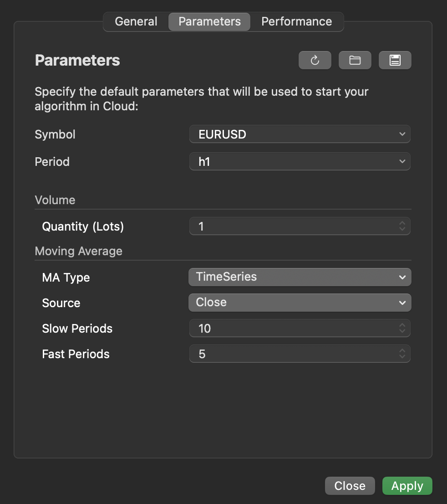Expand the Period dropdown showing h1
Screen dimensions: 447x504
[300, 162]
